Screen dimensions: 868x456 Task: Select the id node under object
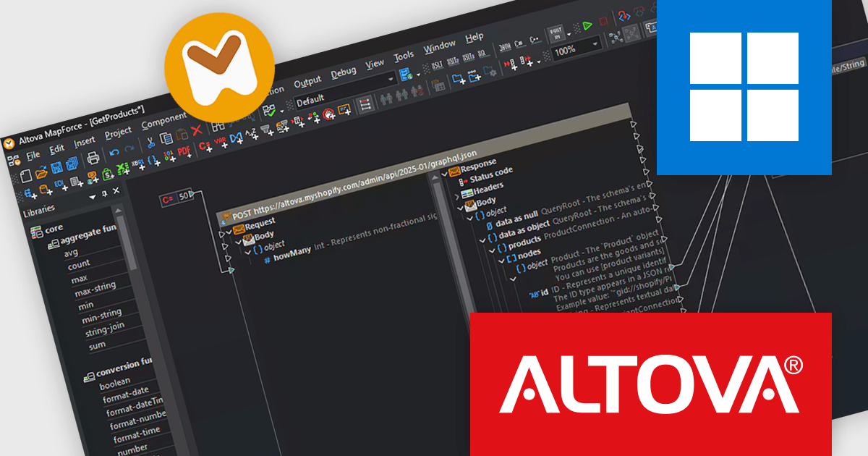pyautogui.click(x=544, y=294)
